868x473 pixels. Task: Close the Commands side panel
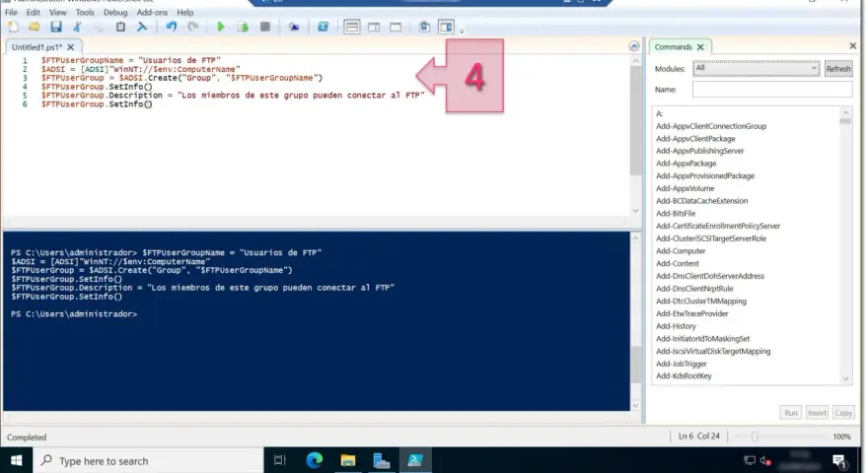tap(853, 46)
